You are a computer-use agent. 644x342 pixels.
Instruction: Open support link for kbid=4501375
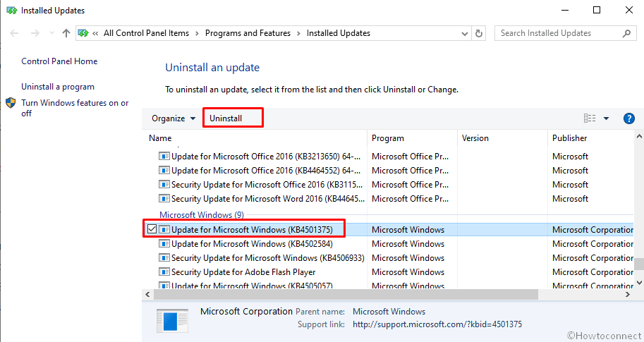click(437, 324)
